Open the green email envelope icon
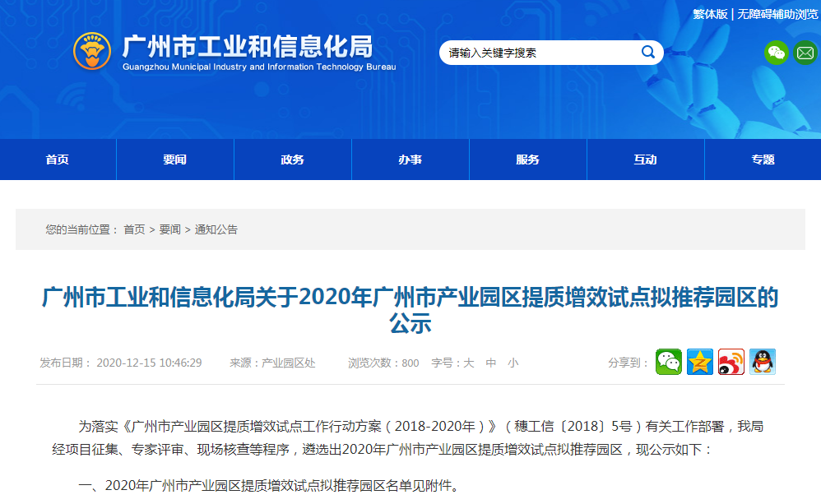The height and width of the screenshot is (504, 821). (x=805, y=53)
